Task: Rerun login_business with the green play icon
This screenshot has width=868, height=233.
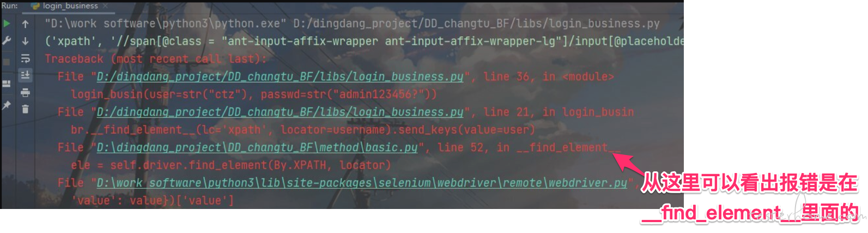Action: click(7, 23)
